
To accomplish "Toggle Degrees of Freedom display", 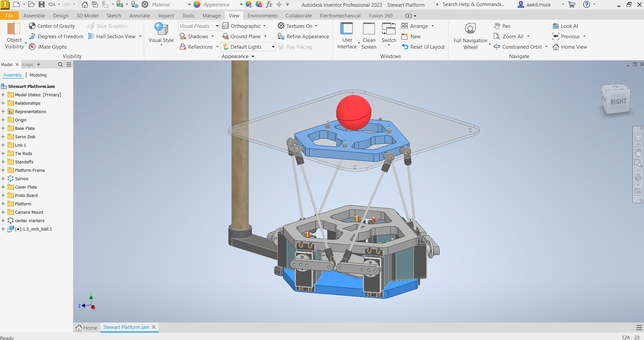I will (x=56, y=37).
